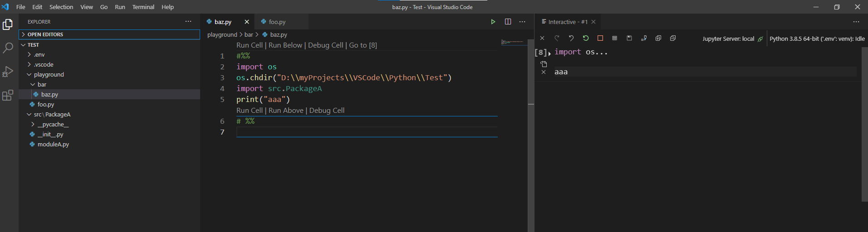
Task: Open the Selection menu
Action: tap(61, 7)
